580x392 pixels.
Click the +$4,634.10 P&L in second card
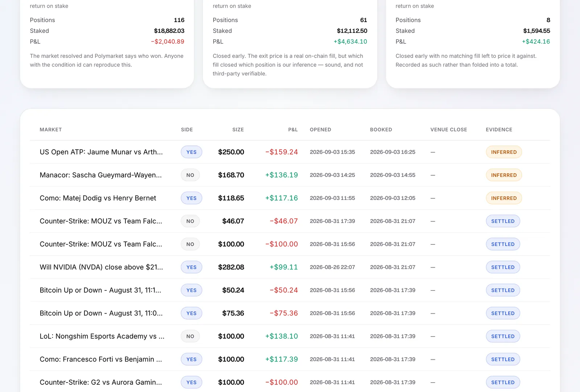(x=351, y=42)
